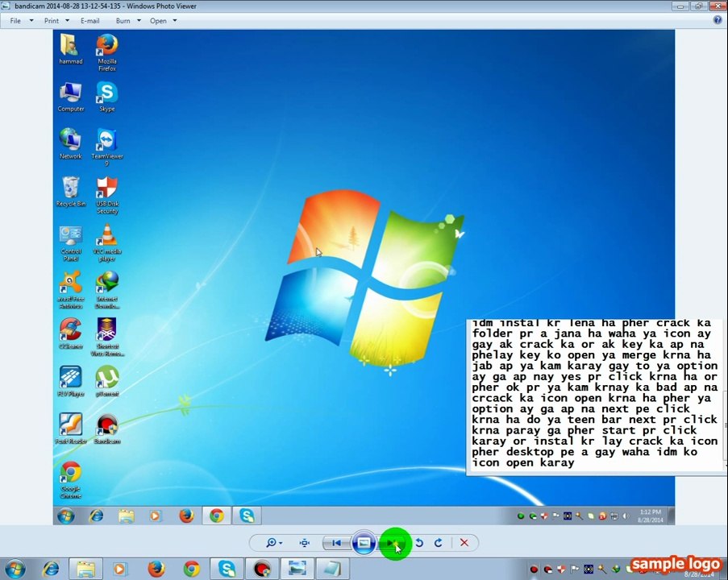The image size is (728, 580).
Task: Click the Open menu in Photo Viewer
Action: click(x=158, y=21)
